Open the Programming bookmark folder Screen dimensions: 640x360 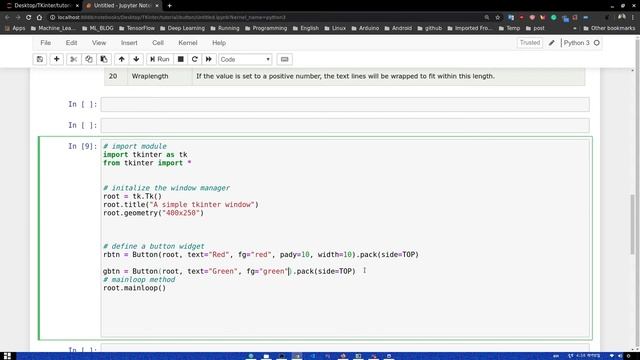tap(266, 28)
